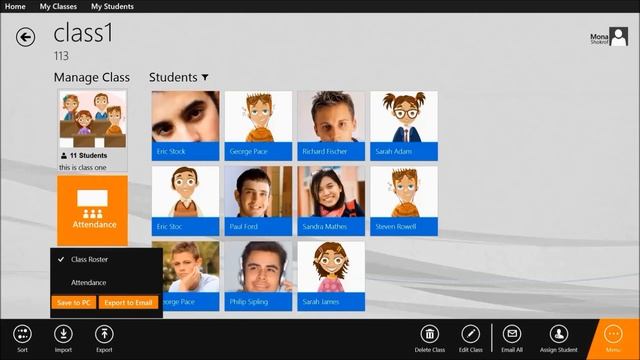
Task: Go back using the circled arrow icon
Action: 25,37
